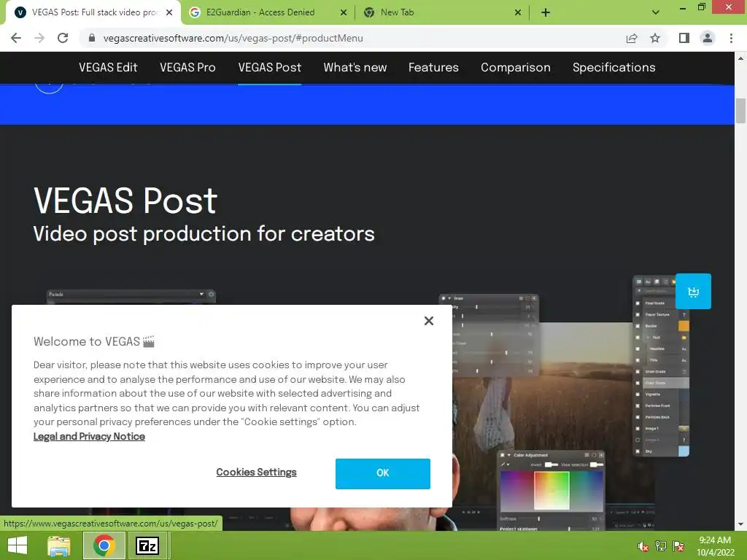Reload the current page
This screenshot has height=560, width=747.
coord(63,38)
